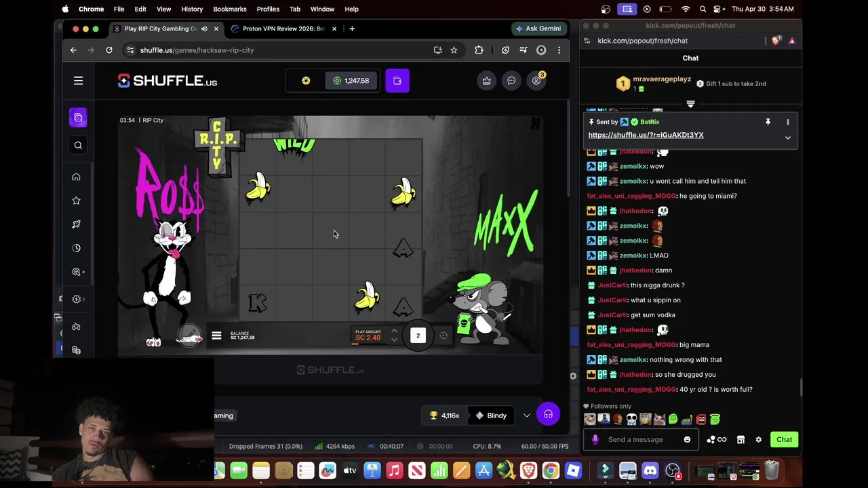Viewport: 868px width, 488px height.
Task: Open the chat shop storefront icon
Action: click(741, 439)
